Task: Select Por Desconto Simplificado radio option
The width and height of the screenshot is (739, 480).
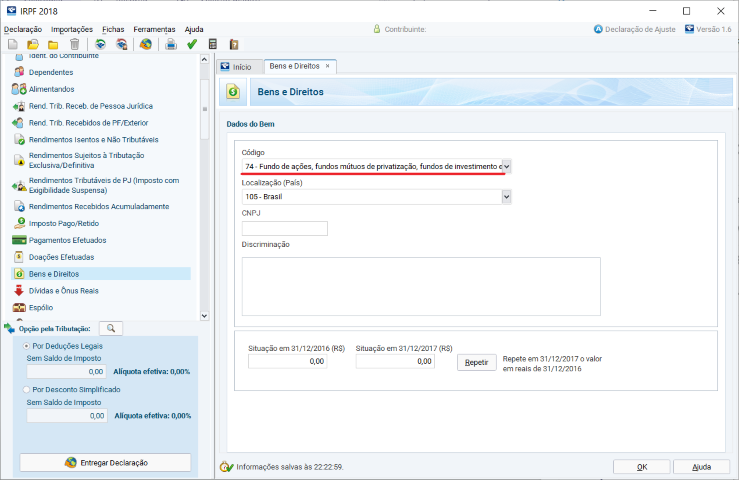Action: 26,390
